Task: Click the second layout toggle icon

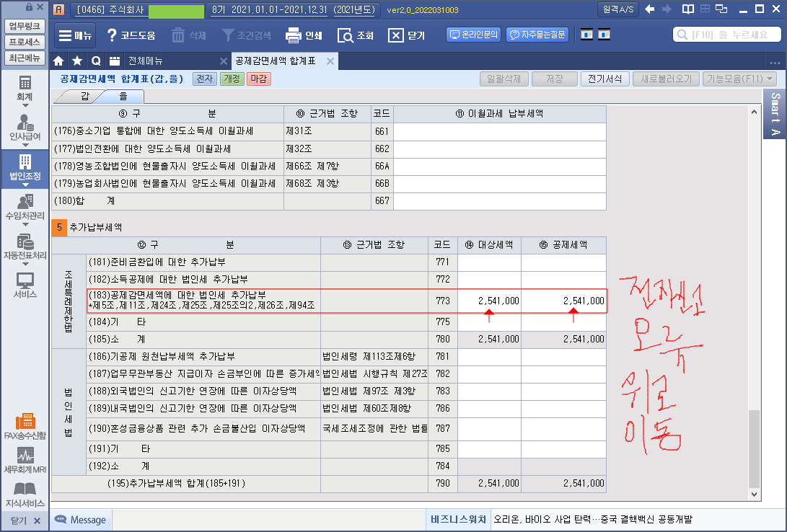Action: coord(604,35)
